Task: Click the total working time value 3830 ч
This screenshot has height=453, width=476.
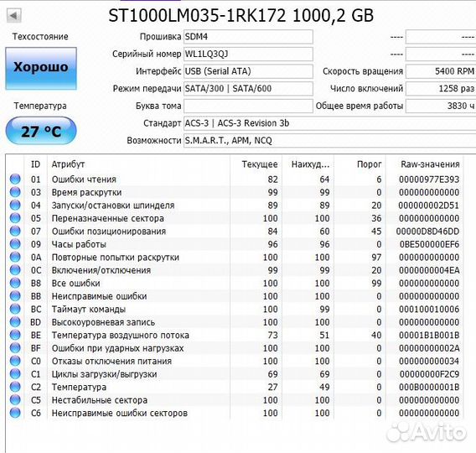Action: [441, 106]
